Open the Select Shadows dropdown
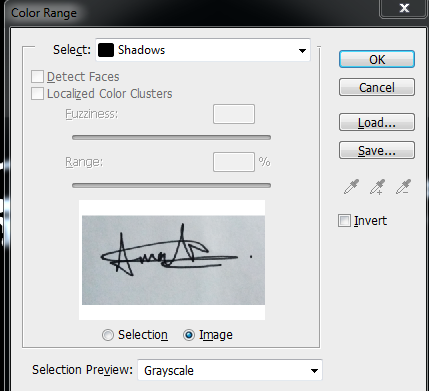Screen dimensions: 429x391 point(203,50)
